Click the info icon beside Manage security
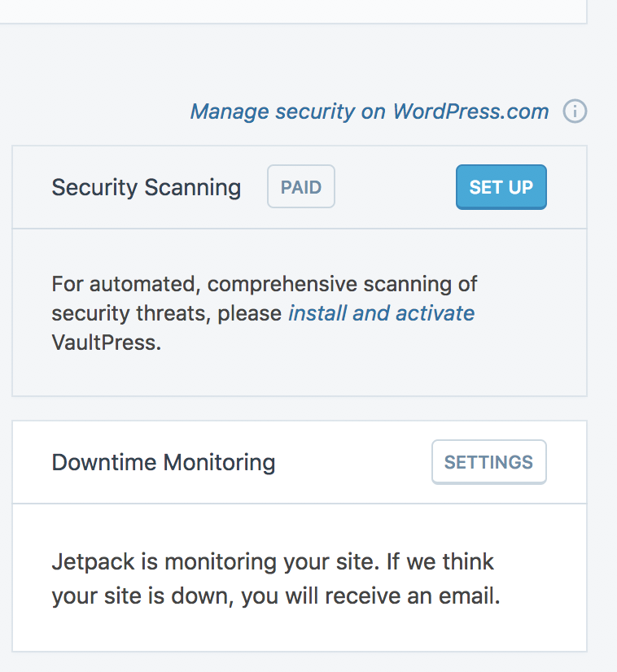This screenshot has height=672, width=617. tap(575, 111)
